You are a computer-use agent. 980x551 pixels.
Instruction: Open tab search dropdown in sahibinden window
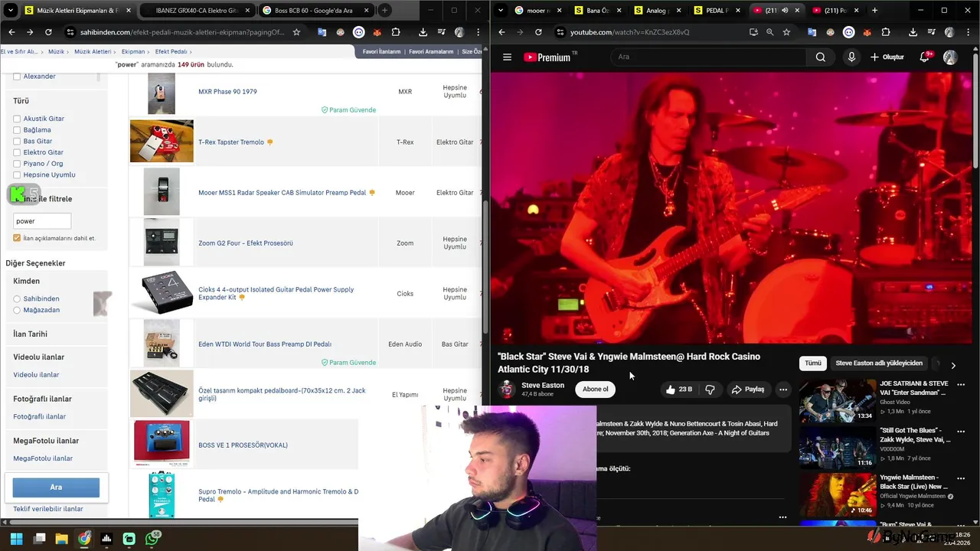point(11,10)
